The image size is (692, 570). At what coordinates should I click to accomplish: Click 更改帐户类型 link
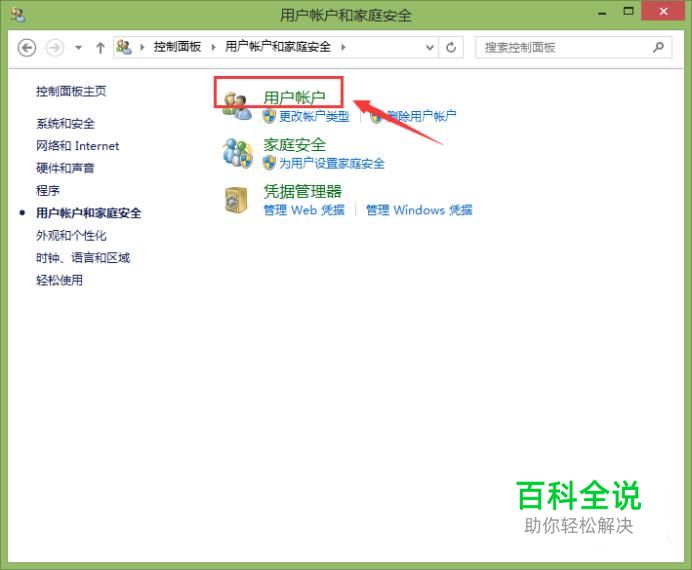(314, 116)
